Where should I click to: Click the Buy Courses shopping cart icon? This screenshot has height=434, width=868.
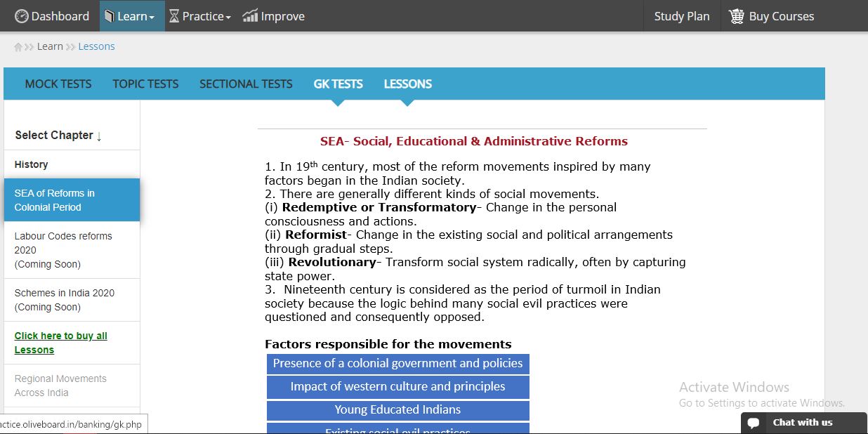pos(737,16)
